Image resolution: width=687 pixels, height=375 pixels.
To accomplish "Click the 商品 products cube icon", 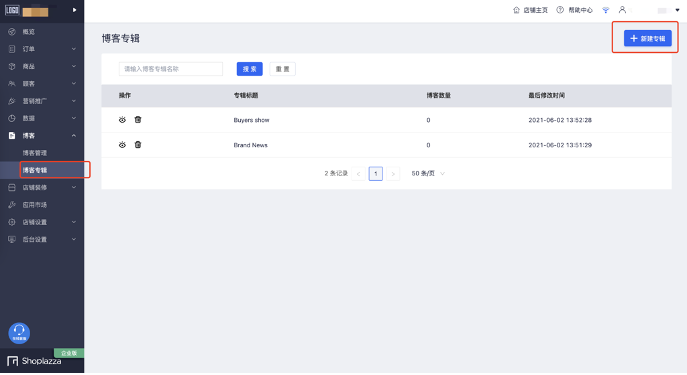I will click(12, 66).
